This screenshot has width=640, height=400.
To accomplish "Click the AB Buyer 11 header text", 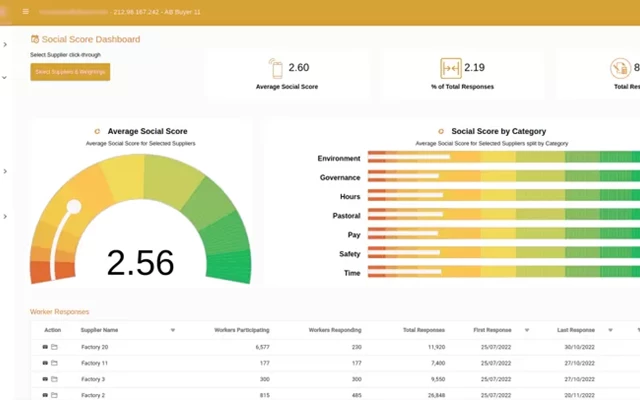I will pos(182,12).
